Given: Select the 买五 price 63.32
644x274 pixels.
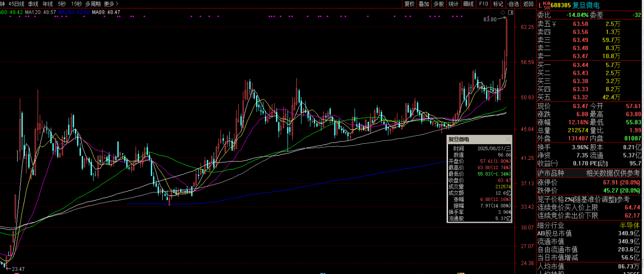Looking at the screenshot, I should [x=581, y=97].
